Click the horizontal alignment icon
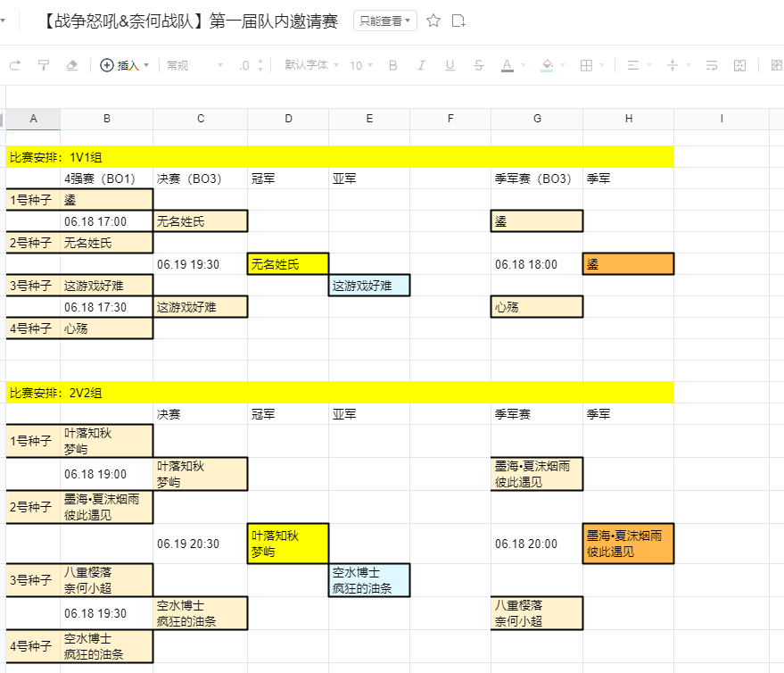 (633, 65)
